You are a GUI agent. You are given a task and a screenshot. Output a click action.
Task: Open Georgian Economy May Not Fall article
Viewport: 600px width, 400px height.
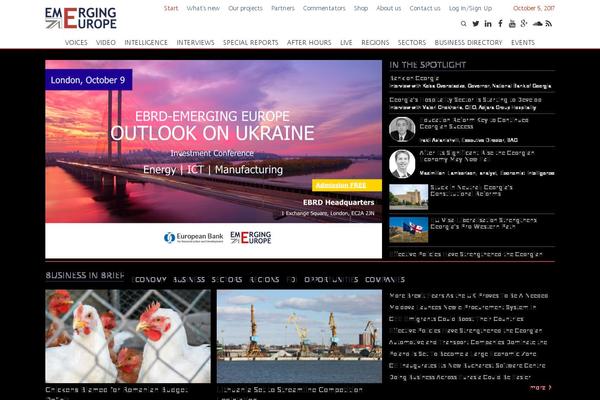pyautogui.click(x=477, y=156)
